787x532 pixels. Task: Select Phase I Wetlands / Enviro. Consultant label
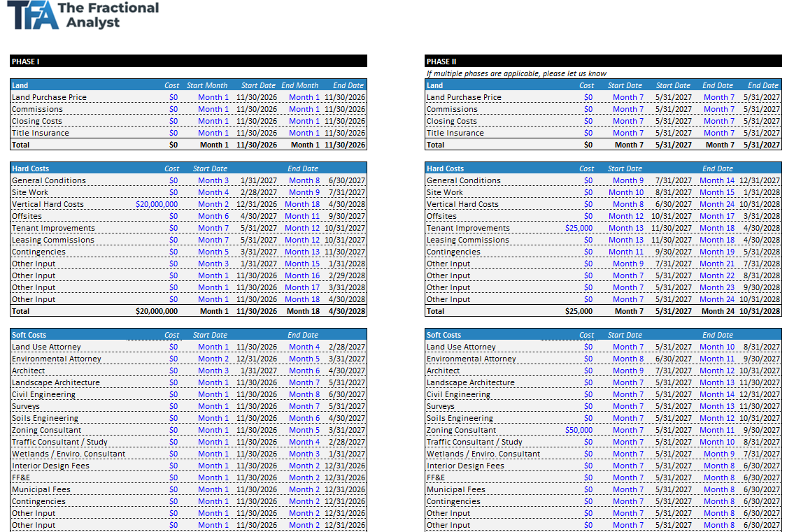tap(69, 454)
